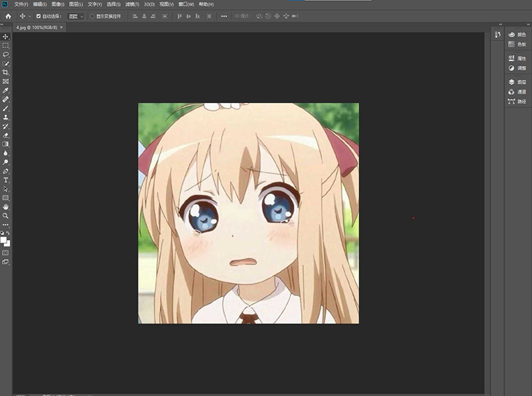Open the History panel icon
This screenshot has width=532, height=396.
click(496, 35)
